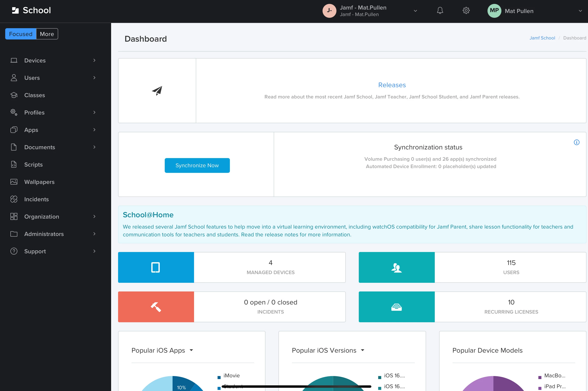Open Classes in the sidebar
The height and width of the screenshot is (391, 588).
(35, 95)
